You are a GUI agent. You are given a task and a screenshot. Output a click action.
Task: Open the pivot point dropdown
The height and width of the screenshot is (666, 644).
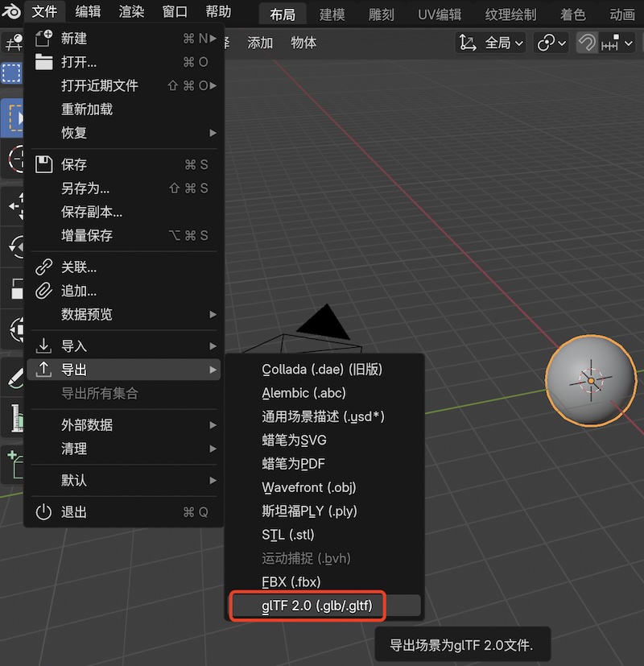tap(551, 43)
